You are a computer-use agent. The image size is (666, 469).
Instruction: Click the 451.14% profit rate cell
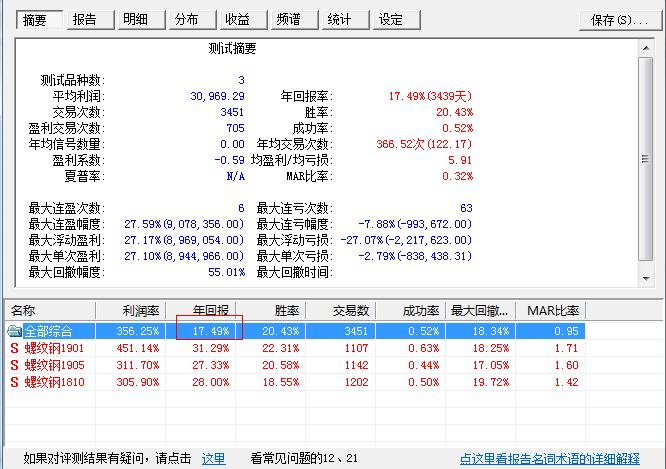point(138,348)
